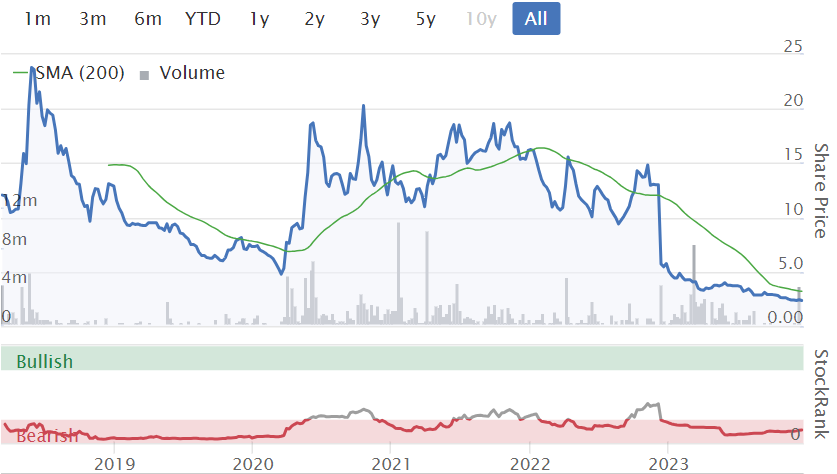The width and height of the screenshot is (837, 474).
Task: Click the 0.00 price axis value
Action: pyautogui.click(x=785, y=318)
